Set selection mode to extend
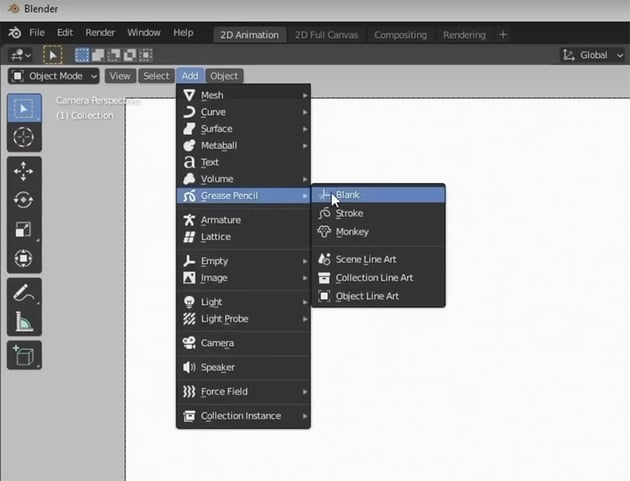 [98, 55]
